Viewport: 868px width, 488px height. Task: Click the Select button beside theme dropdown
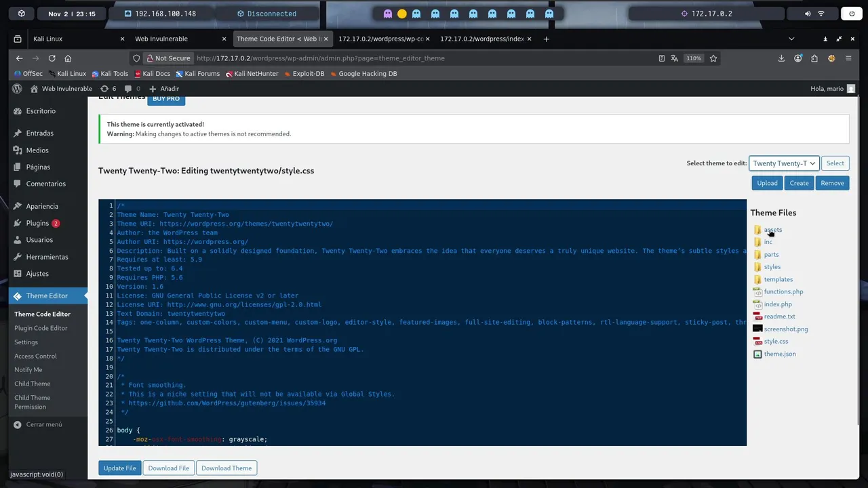835,163
